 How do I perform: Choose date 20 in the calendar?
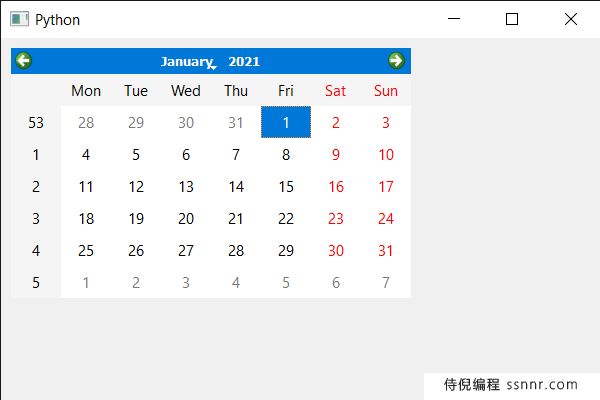pyautogui.click(x=186, y=218)
